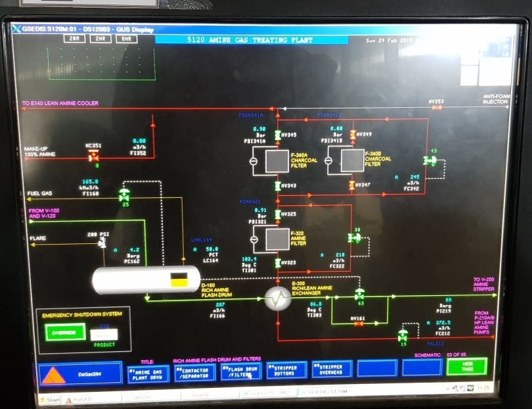Open schematic #2 Contactor/Separator
This screenshot has width=532, height=409.
click(x=195, y=373)
